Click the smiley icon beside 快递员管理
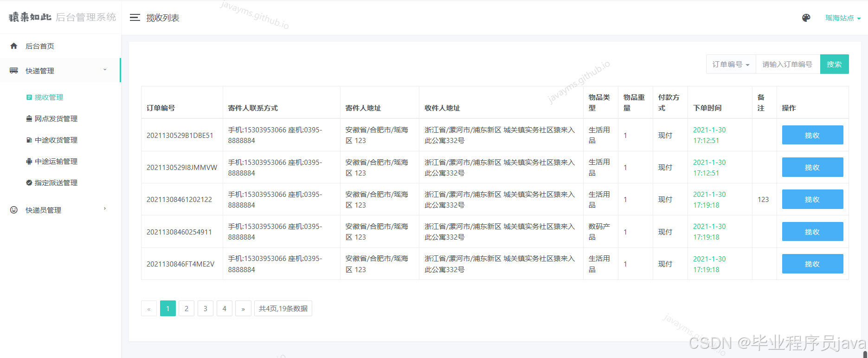 (x=14, y=210)
